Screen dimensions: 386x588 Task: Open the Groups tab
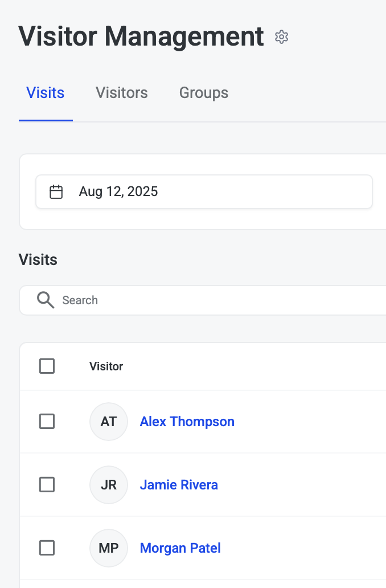tap(204, 93)
